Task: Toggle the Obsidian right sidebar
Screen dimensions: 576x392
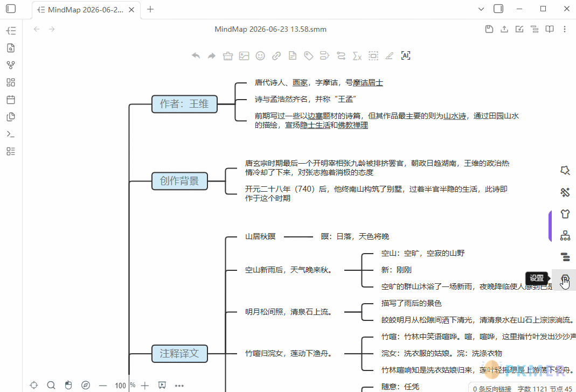Action: click(498, 9)
